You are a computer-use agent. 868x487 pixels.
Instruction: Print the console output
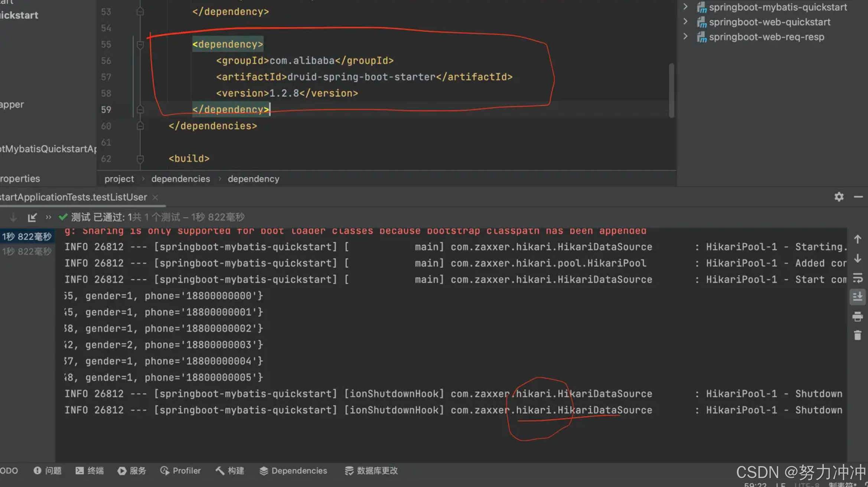pyautogui.click(x=857, y=317)
